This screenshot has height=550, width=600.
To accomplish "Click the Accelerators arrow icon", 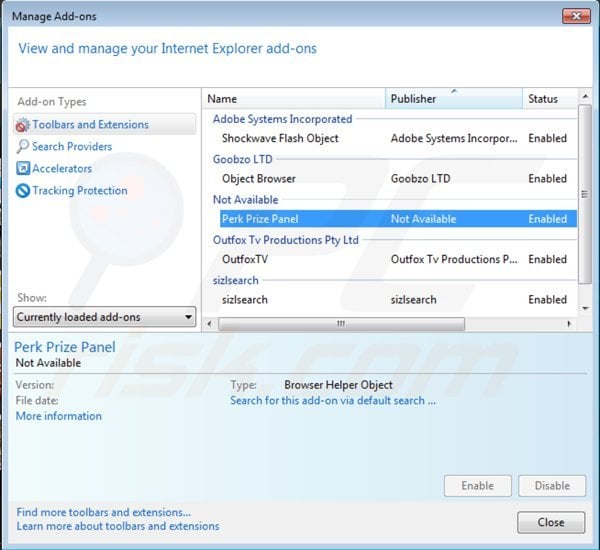I will point(23,168).
